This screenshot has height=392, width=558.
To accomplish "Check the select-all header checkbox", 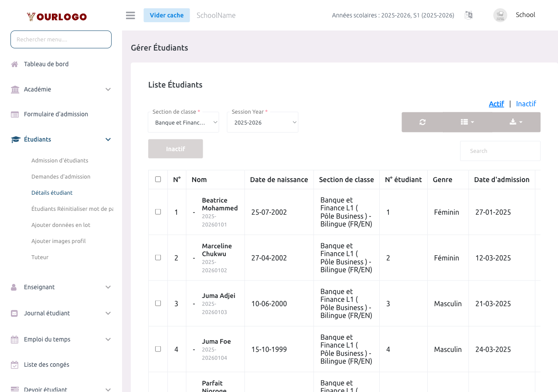I will (158, 179).
